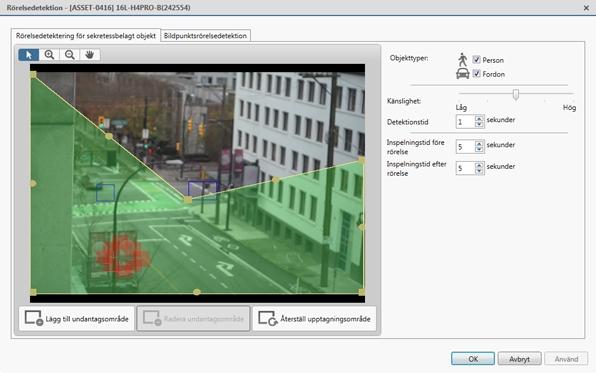Click the Låg label of sensitivity slider
This screenshot has width=596, height=373.
[461, 108]
